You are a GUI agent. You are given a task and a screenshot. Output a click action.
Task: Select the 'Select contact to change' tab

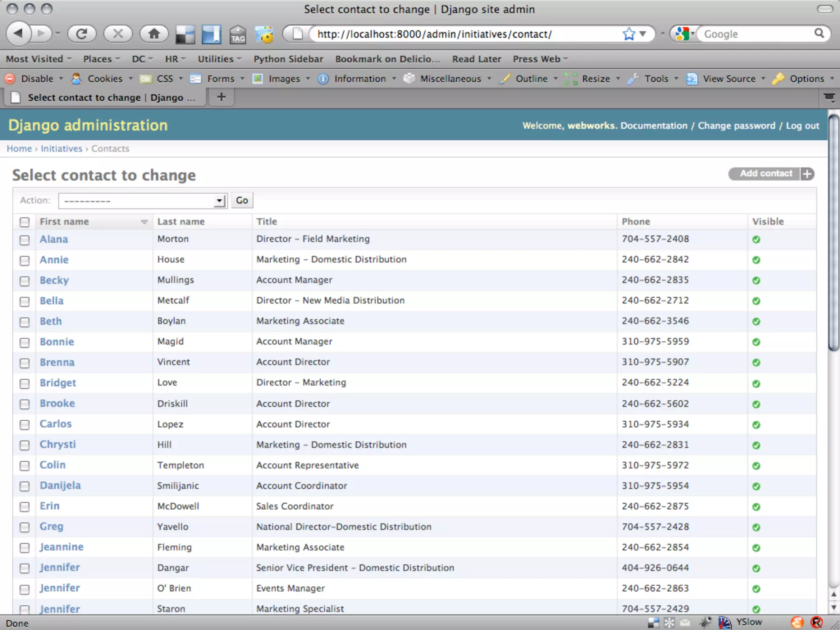105,98
